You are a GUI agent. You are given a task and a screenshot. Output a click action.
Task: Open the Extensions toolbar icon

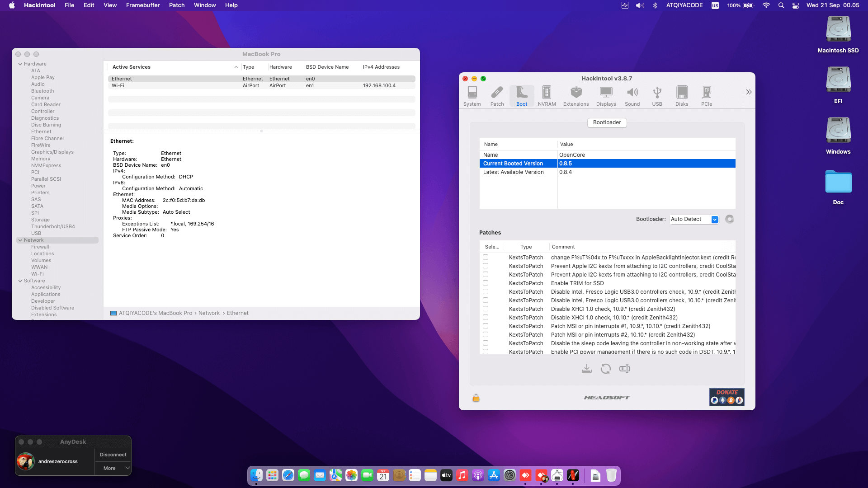pyautogui.click(x=576, y=96)
